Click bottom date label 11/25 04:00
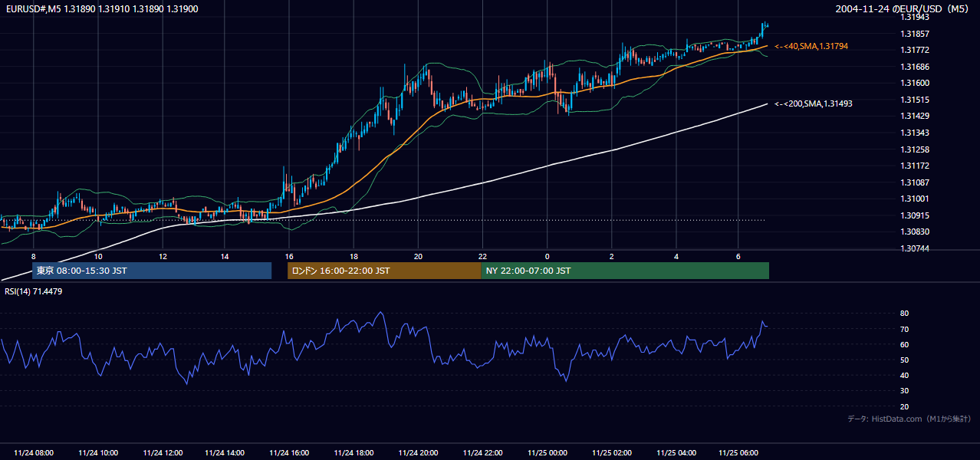This screenshot has width=980, height=460. (676, 453)
